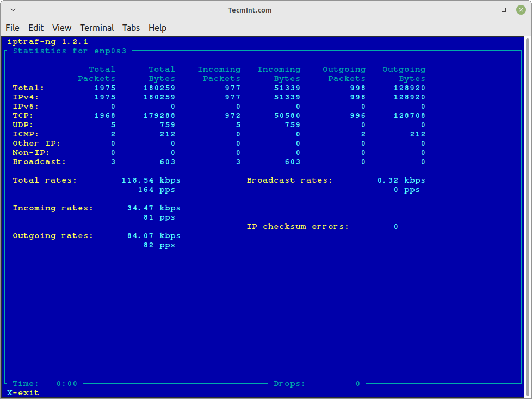The image size is (532, 399).
Task: Click TCP total bytes value 179288
Action: [159, 116]
